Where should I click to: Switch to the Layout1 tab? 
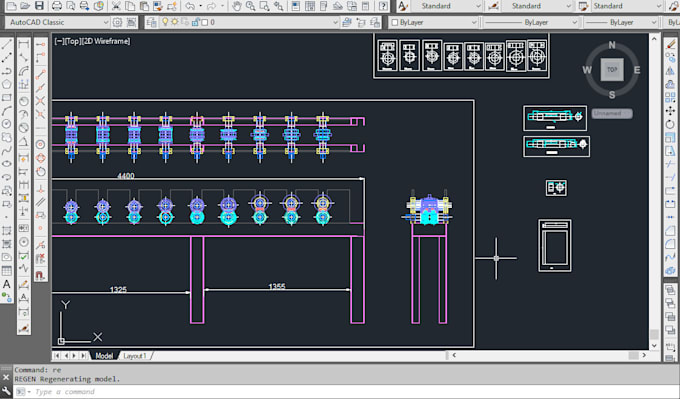point(135,356)
